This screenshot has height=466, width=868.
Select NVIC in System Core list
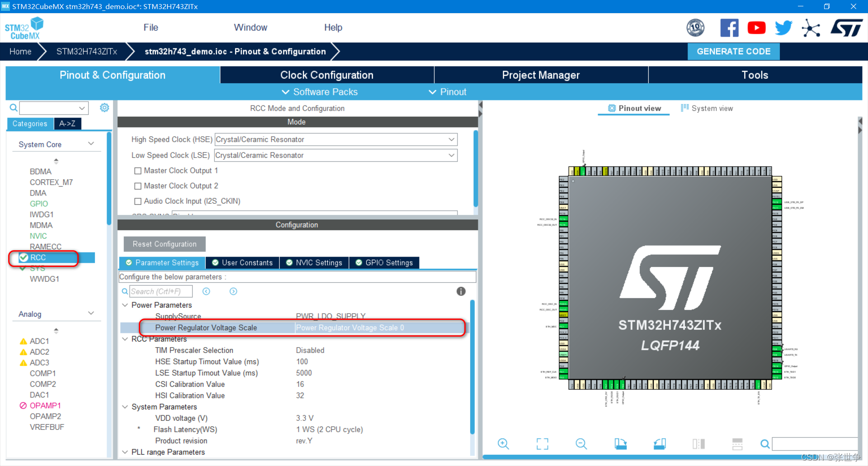[x=38, y=236]
